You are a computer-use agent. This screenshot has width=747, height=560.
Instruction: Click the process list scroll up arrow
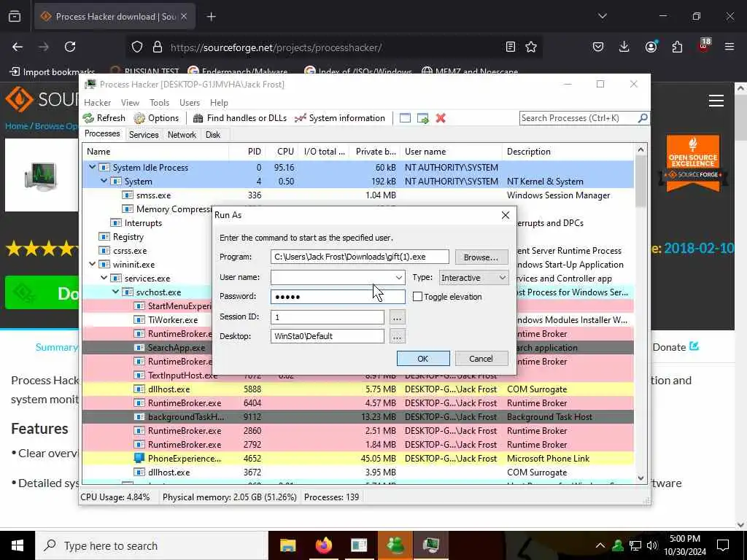[640, 150]
